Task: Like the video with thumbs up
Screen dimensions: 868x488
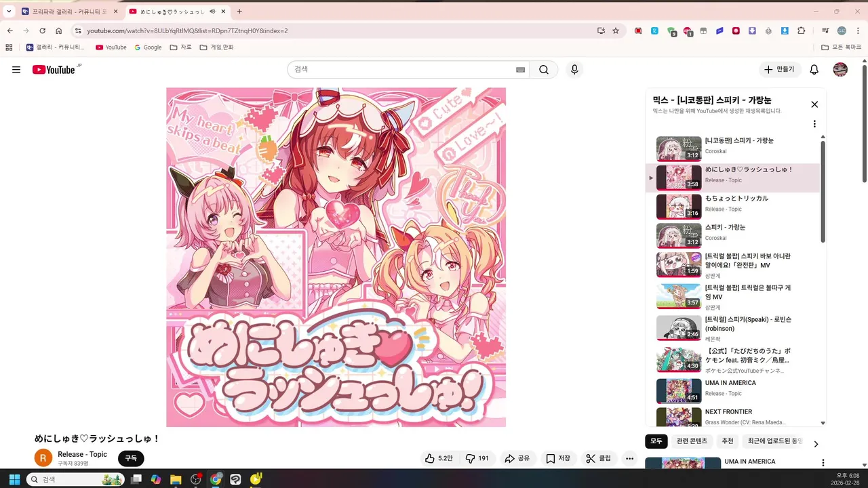Action: pyautogui.click(x=439, y=459)
